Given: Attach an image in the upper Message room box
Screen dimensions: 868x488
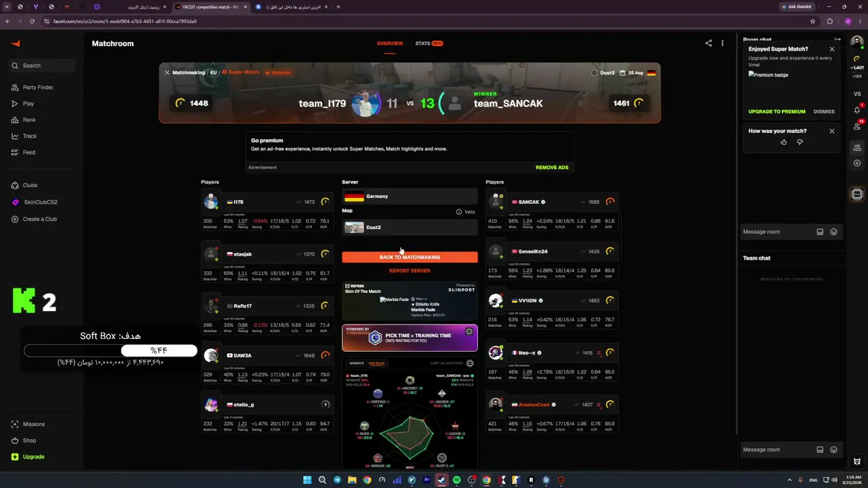Looking at the screenshot, I should pyautogui.click(x=820, y=232).
